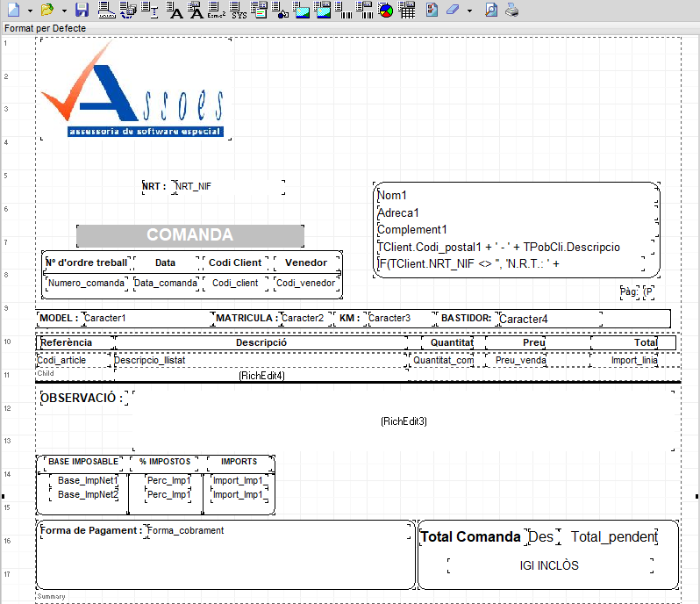Screen dimensions: 700x604
Task: Open the dropdown arrow next to New
Action: [x=30, y=11]
